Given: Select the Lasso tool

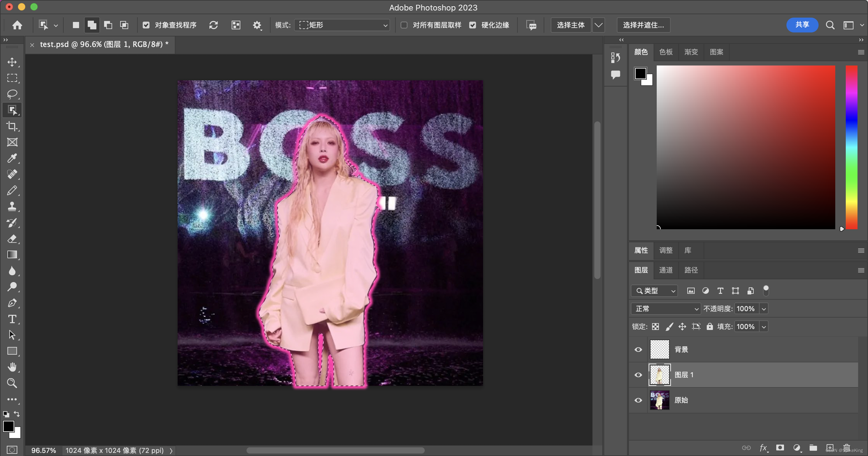Looking at the screenshot, I should click(x=12, y=94).
